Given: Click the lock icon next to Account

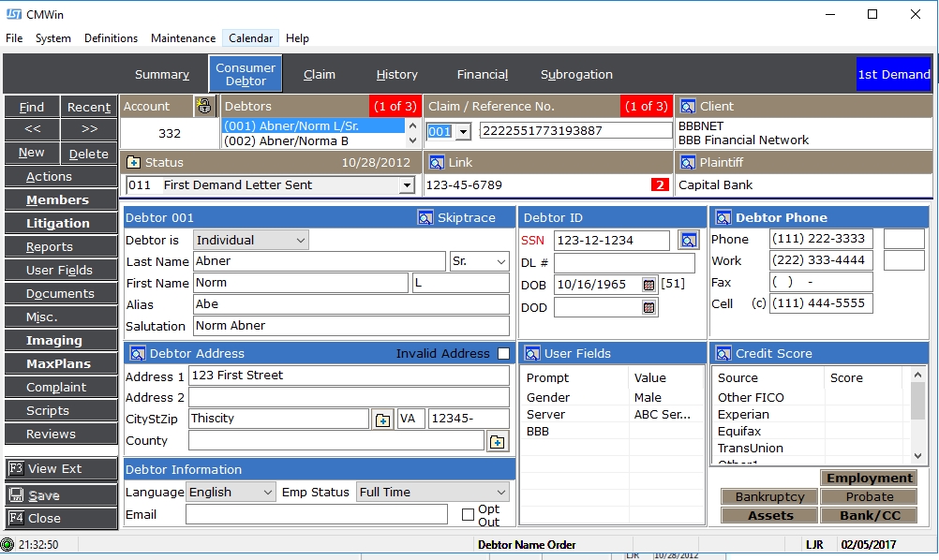Looking at the screenshot, I should pyautogui.click(x=204, y=106).
